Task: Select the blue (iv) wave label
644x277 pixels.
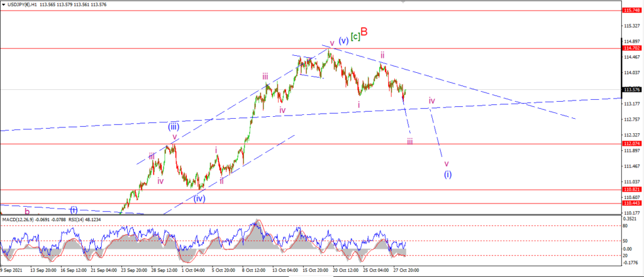Action: click(199, 198)
